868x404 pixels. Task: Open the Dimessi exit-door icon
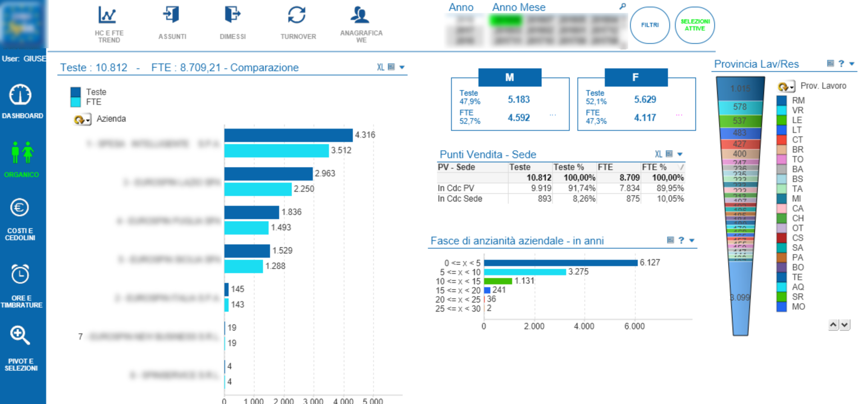[x=232, y=15]
